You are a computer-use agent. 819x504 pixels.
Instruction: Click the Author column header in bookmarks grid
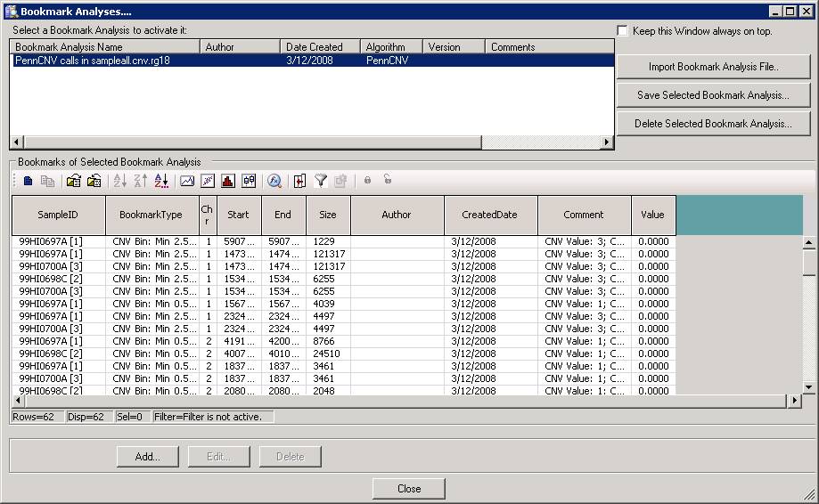click(x=397, y=215)
